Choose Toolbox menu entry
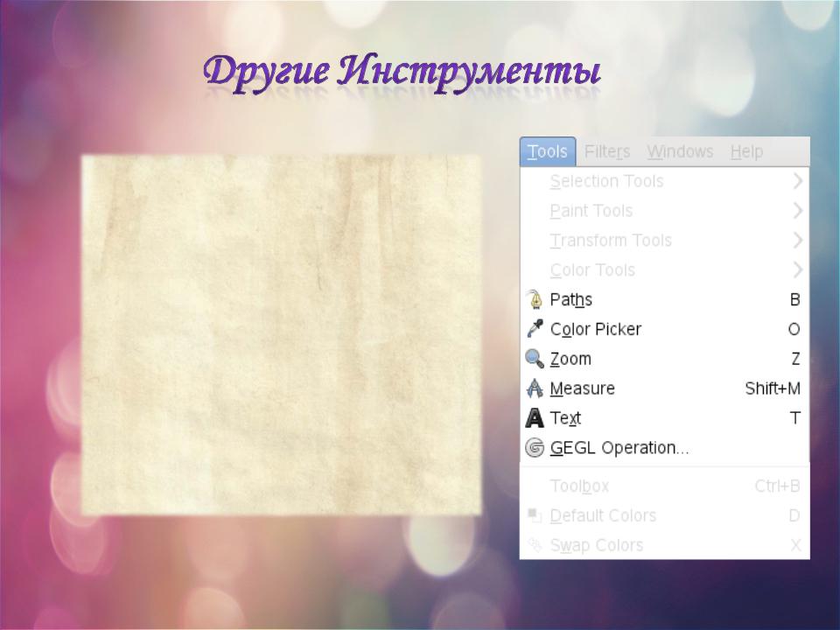Image resolution: width=840 pixels, height=630 pixels. tap(664, 486)
